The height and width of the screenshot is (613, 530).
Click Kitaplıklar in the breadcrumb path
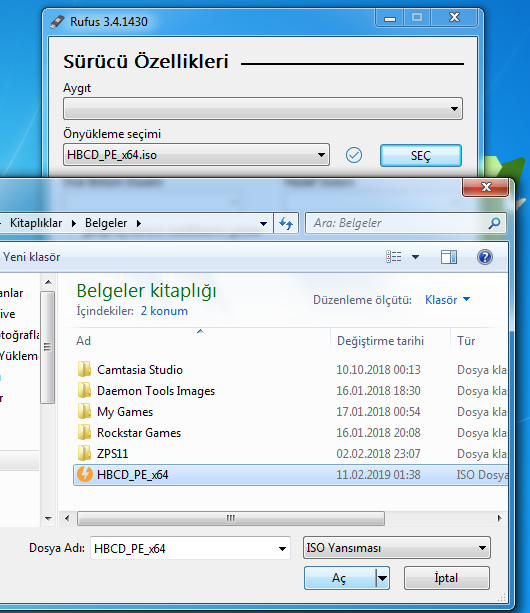point(36,223)
